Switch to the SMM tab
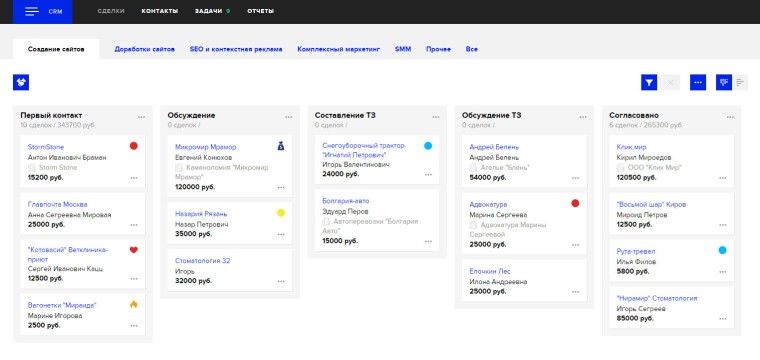Screen dimensions: 760x360 click(403, 49)
